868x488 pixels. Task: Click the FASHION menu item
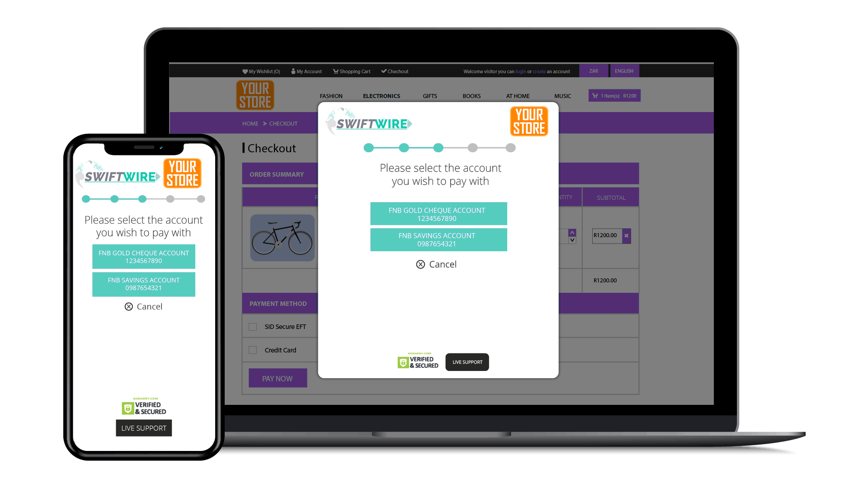click(331, 96)
